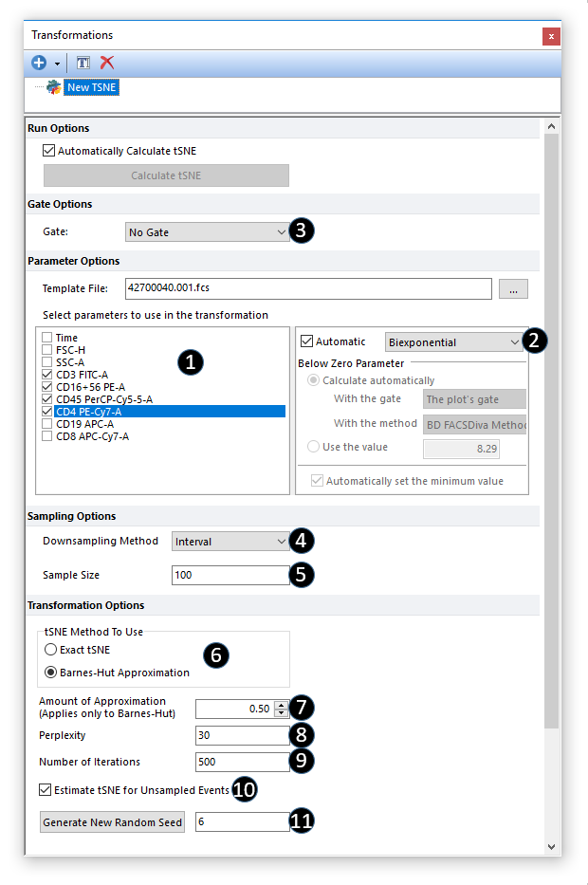Click the Rename transformation toolbar icon
Viewport: 588px width, 885px height.
83,63
